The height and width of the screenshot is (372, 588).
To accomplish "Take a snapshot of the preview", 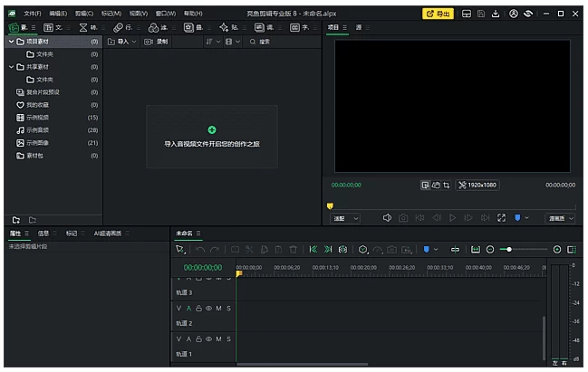I will click(403, 217).
